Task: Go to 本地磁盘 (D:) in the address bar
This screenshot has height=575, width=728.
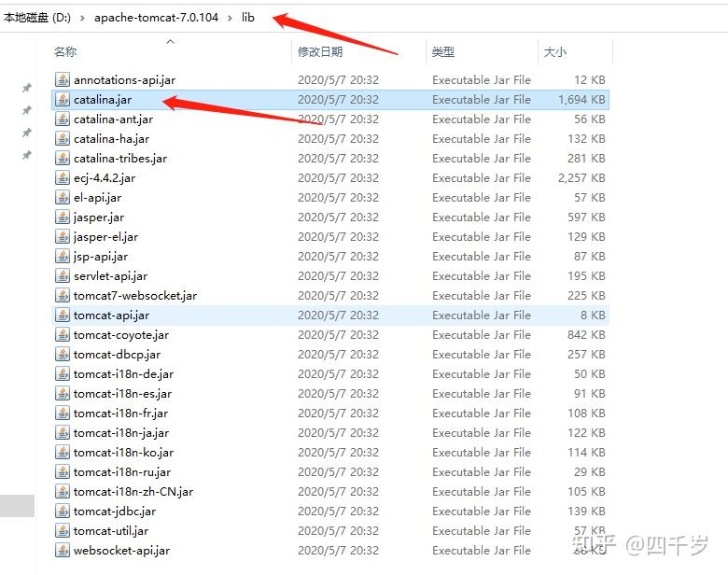Action: 37,18
